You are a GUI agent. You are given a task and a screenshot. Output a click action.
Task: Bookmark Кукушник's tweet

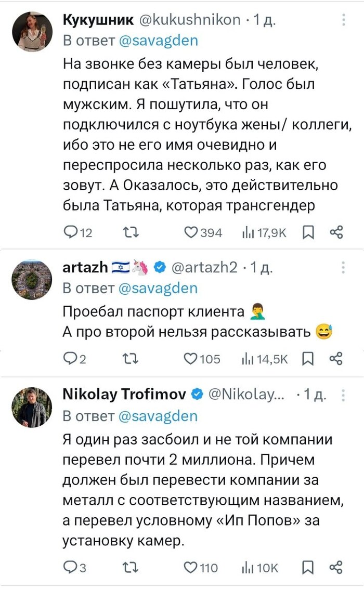click(308, 232)
